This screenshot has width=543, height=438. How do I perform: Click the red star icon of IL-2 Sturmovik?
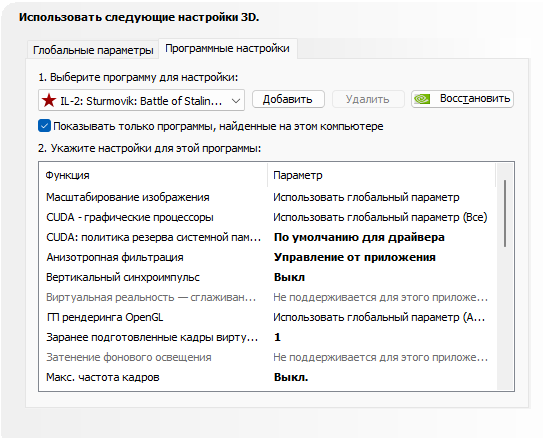(49, 100)
